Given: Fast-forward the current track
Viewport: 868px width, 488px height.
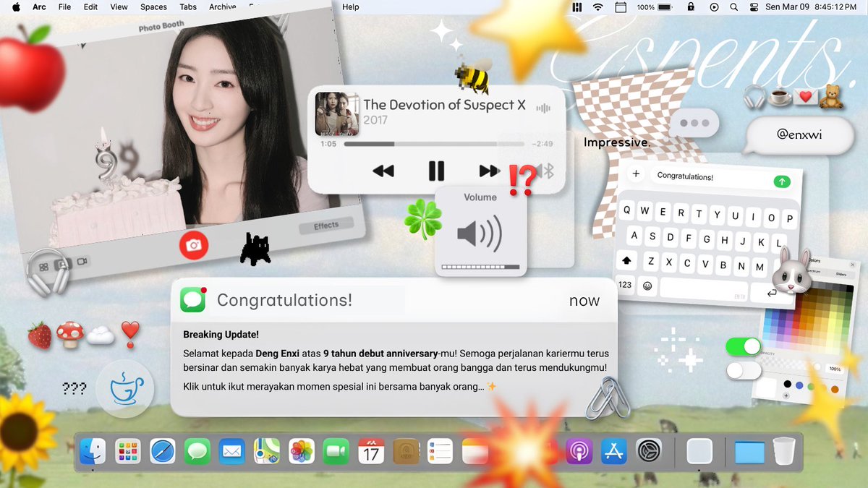Looking at the screenshot, I should click(x=489, y=171).
